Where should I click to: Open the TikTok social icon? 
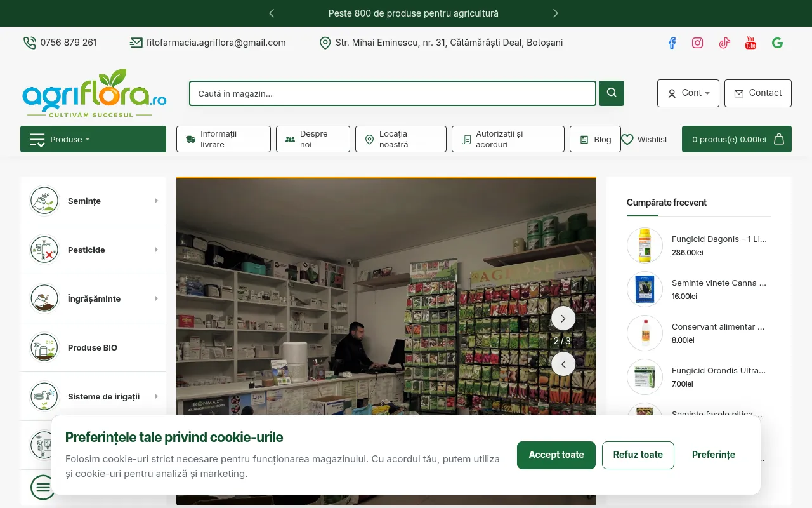click(x=724, y=43)
